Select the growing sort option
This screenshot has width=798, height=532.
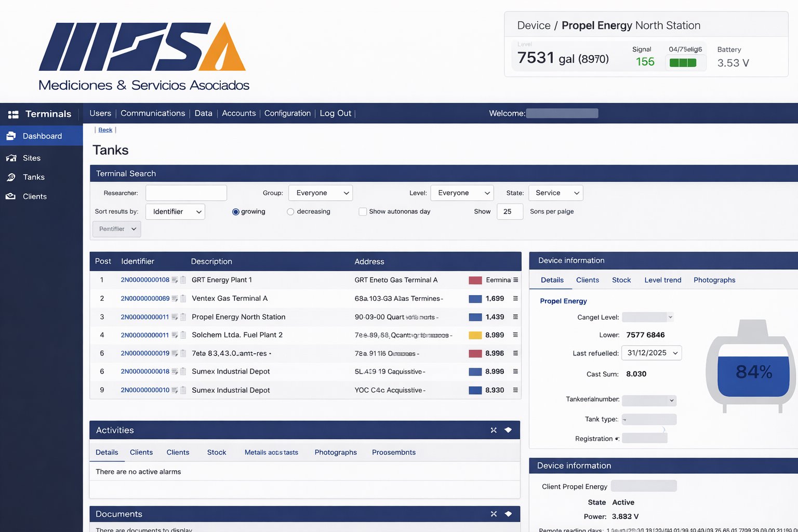click(236, 211)
